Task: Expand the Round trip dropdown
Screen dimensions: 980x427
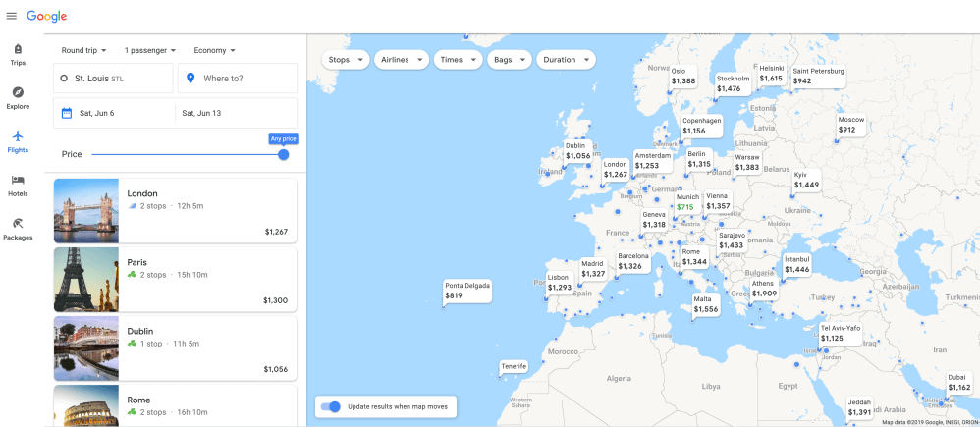Action: (84, 50)
